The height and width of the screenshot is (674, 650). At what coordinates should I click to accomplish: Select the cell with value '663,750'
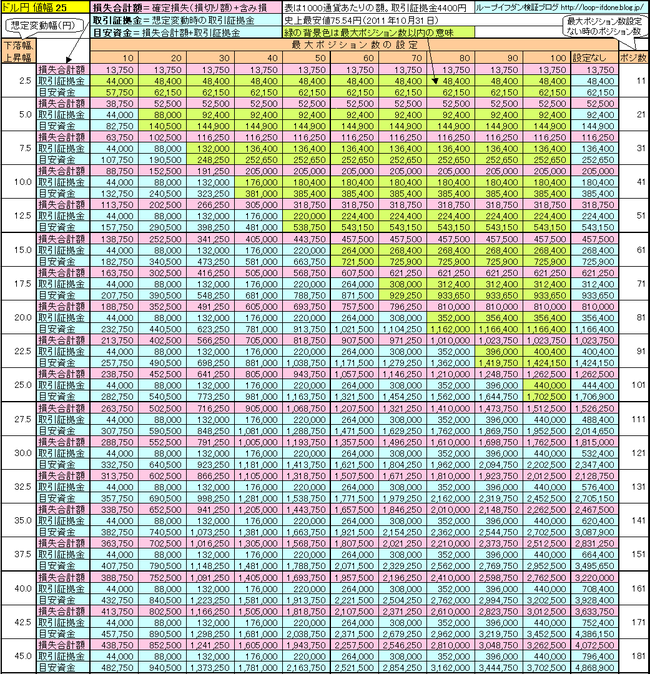307,261
